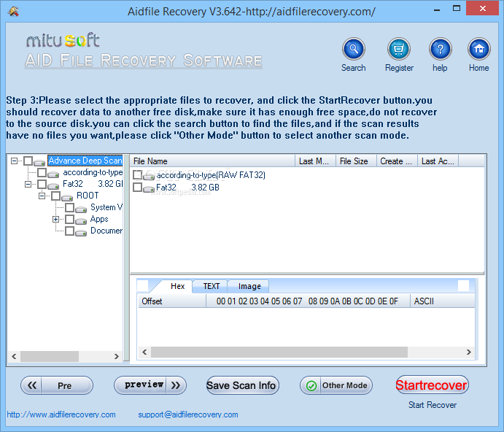Select the Apps tree label

99,219
